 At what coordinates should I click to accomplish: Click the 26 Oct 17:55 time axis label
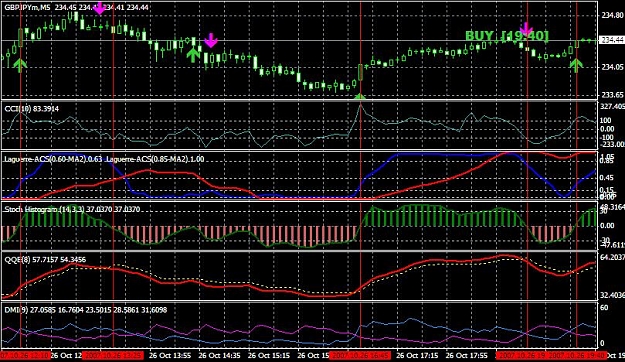click(x=467, y=355)
